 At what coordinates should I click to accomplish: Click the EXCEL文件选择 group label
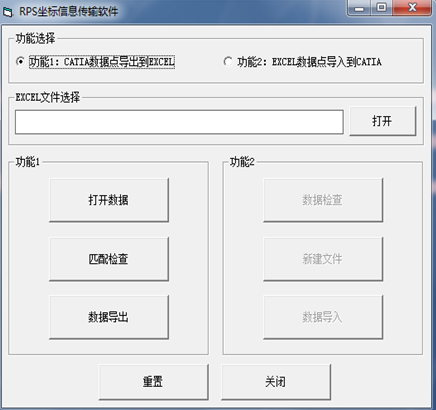point(48,97)
